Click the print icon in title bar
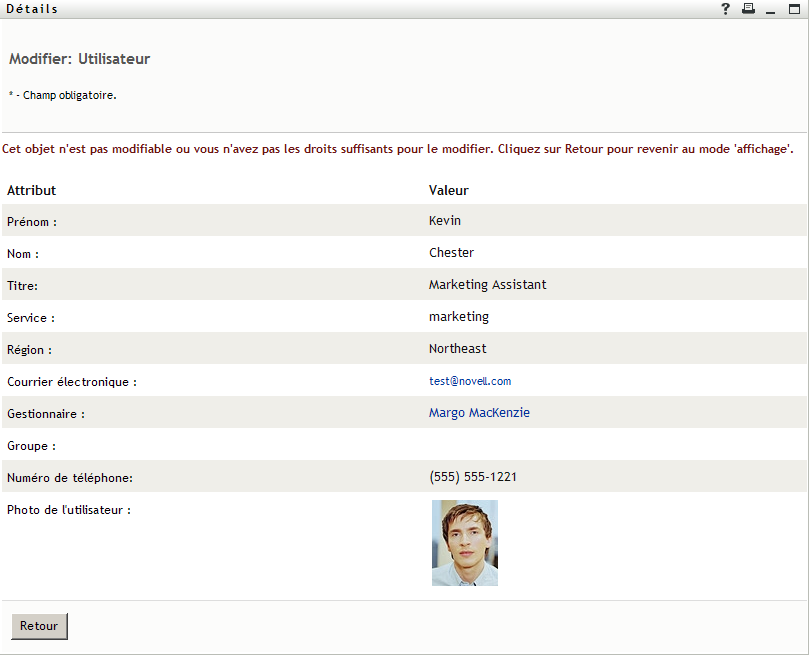The width and height of the screenshot is (810, 655). point(748,9)
